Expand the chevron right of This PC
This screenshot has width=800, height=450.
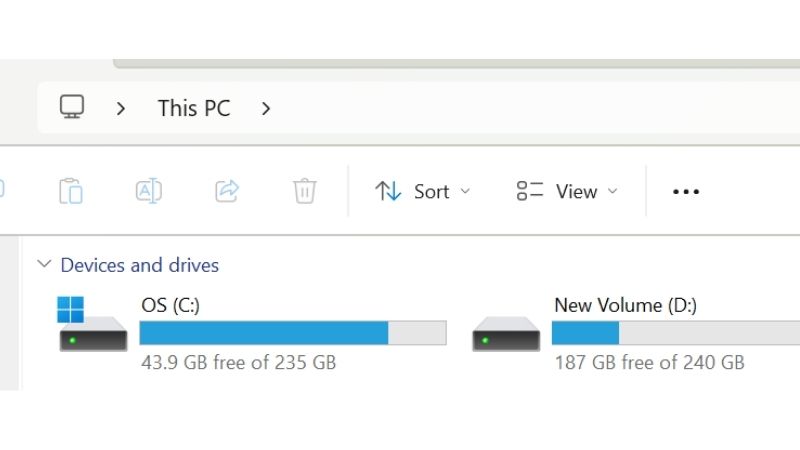(x=266, y=108)
